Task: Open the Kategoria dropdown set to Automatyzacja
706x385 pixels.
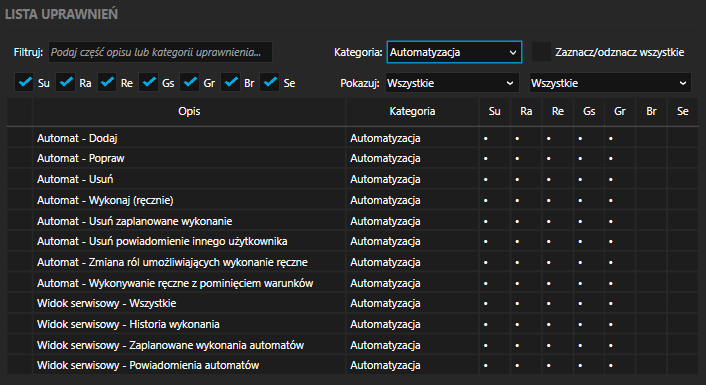Action: 454,52
